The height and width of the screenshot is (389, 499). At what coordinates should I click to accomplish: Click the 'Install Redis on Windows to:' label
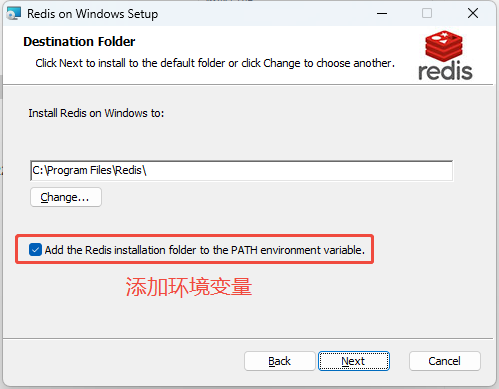click(x=96, y=113)
